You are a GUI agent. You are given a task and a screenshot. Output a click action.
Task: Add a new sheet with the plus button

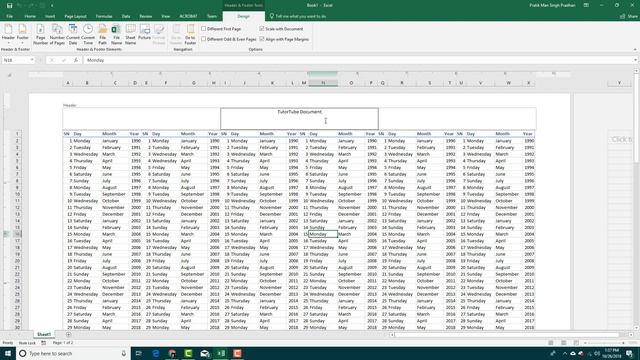coord(68,334)
